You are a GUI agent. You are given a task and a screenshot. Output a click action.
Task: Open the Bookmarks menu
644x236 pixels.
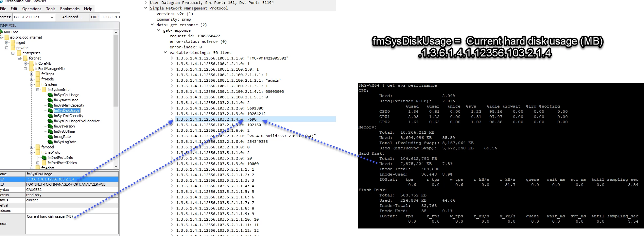[70, 9]
